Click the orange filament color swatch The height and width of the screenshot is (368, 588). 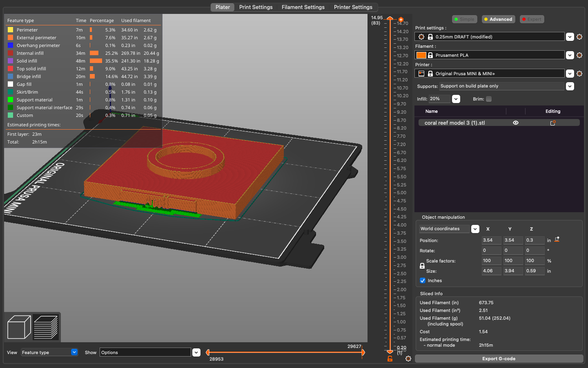[x=421, y=55]
